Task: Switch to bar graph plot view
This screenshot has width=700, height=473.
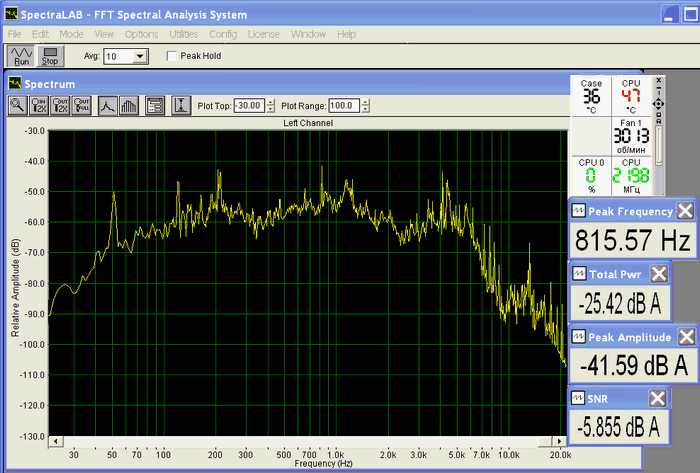Action: pyautogui.click(x=128, y=105)
